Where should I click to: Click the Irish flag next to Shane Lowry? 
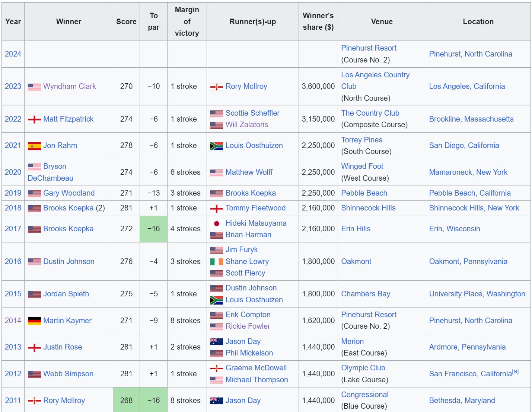[216, 262]
